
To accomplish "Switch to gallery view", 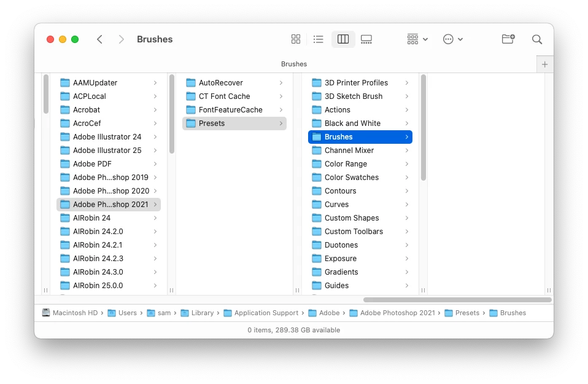I will (366, 39).
